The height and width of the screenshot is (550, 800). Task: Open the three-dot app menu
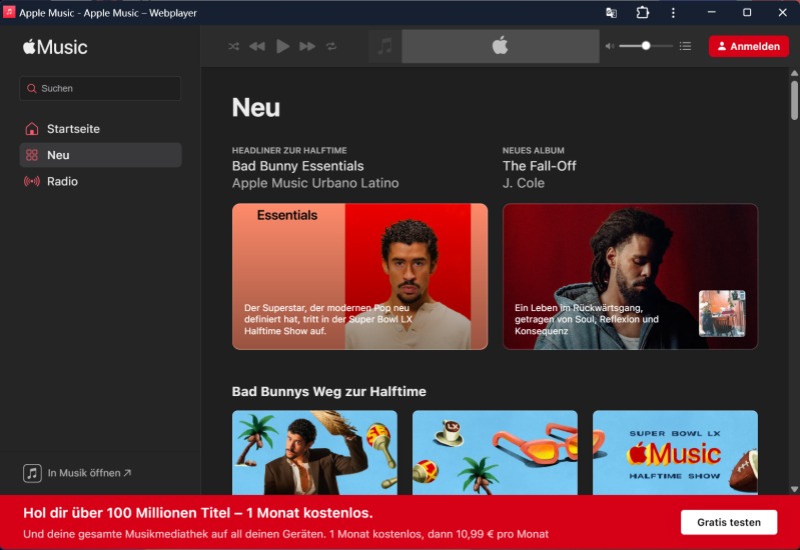coord(673,13)
